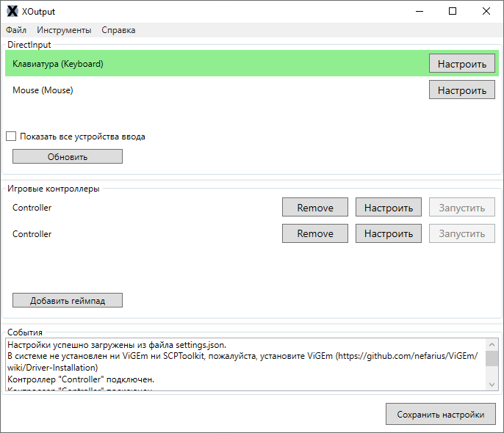Click the XOutput app icon in title bar
Viewport: 504px width, 433px height.
point(12,12)
